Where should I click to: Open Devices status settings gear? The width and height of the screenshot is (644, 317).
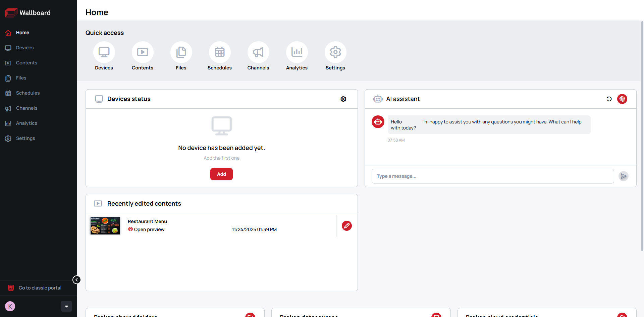coord(343,99)
